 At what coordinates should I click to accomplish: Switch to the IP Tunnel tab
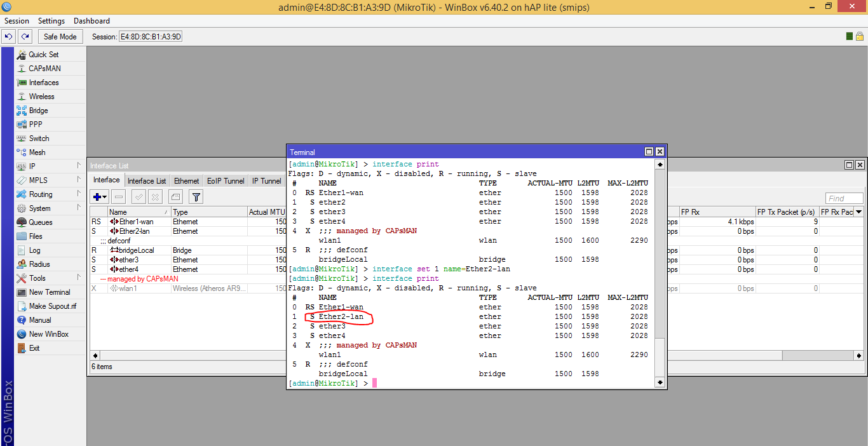pyautogui.click(x=266, y=181)
